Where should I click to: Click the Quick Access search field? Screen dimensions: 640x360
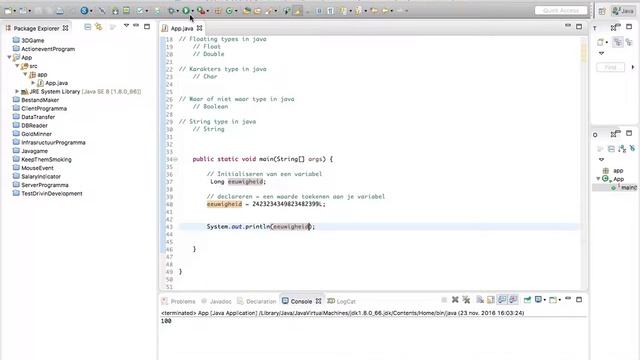point(561,11)
